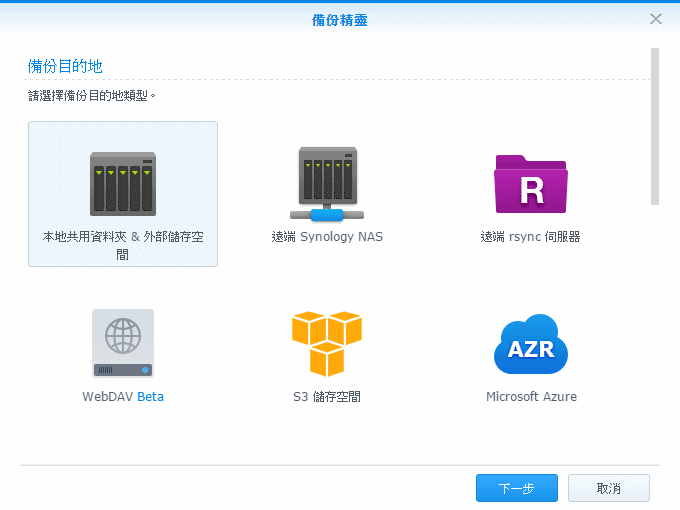This screenshot has height=510, width=680.
Task: Click the 本地共用資料夾 & 外部儲存空間 label
Action: click(x=123, y=245)
